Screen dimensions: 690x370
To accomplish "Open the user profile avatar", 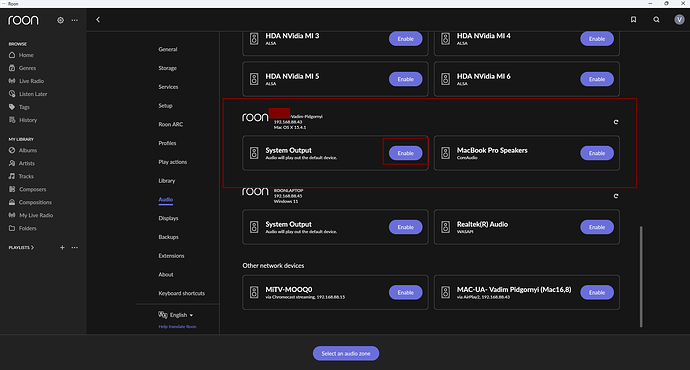I will tap(679, 19).
